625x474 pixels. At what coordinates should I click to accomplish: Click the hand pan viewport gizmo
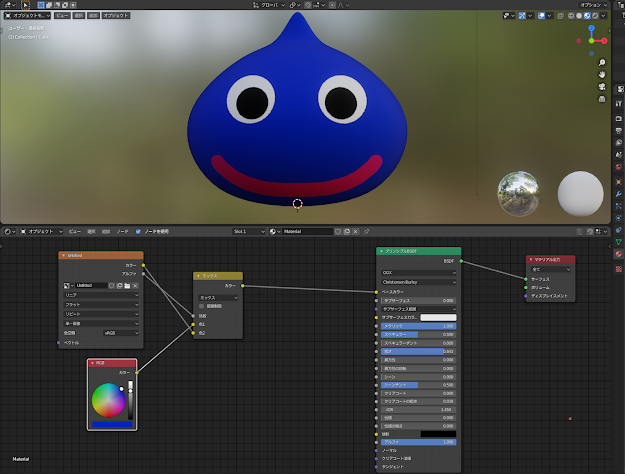click(602, 75)
